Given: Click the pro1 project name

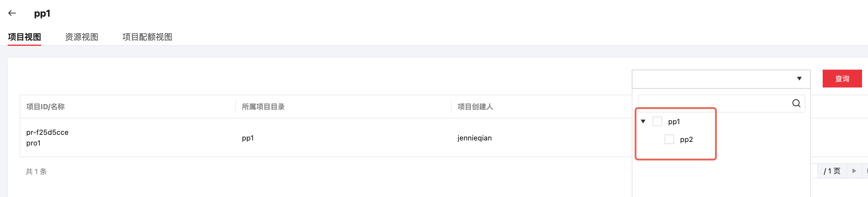Looking at the screenshot, I should click(x=33, y=143).
